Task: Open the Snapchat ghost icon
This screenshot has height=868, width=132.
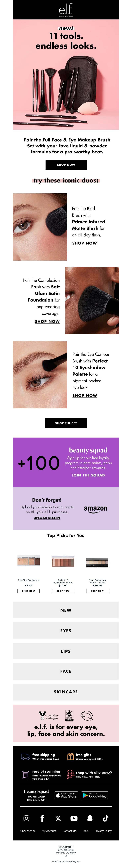Action: [x=90, y=818]
